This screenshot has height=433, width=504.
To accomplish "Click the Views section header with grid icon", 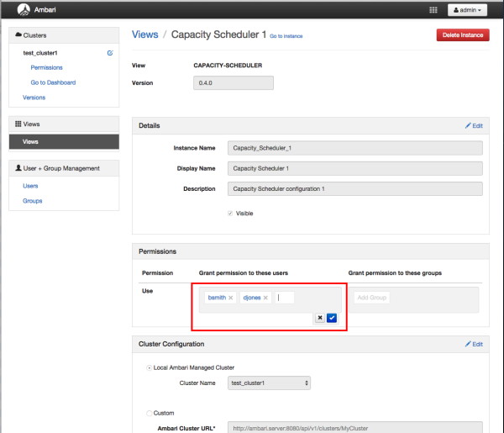I will click(64, 124).
